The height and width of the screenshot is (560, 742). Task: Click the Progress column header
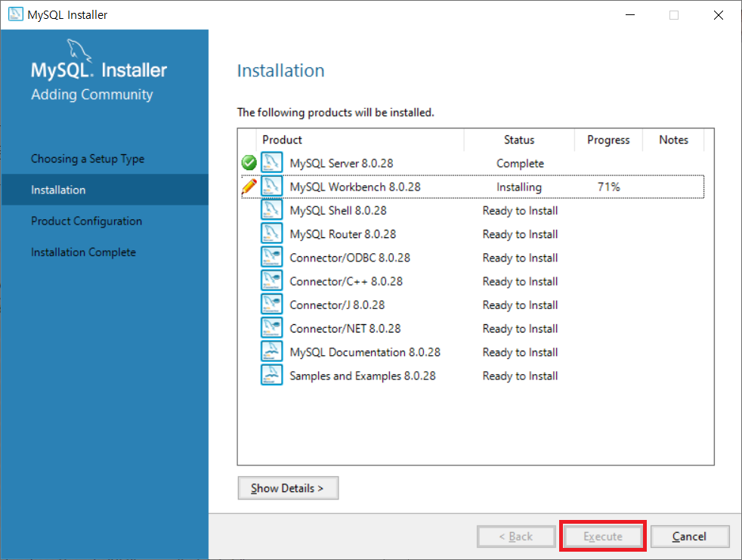pyautogui.click(x=608, y=140)
